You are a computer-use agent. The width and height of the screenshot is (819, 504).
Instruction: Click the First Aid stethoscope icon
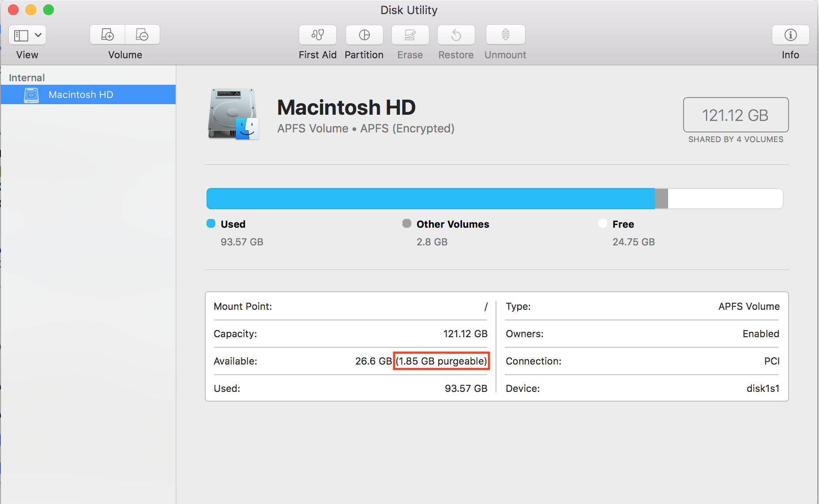[x=317, y=35]
